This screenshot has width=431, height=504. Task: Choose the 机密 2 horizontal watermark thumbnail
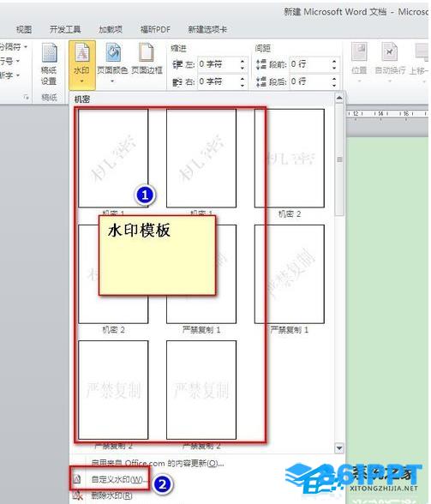pyautogui.click(x=290, y=159)
